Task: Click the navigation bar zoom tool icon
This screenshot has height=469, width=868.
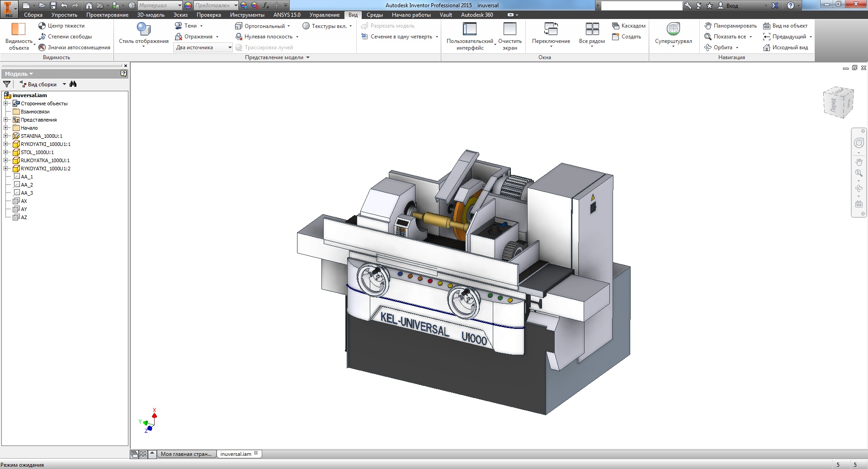Action: tap(859, 174)
